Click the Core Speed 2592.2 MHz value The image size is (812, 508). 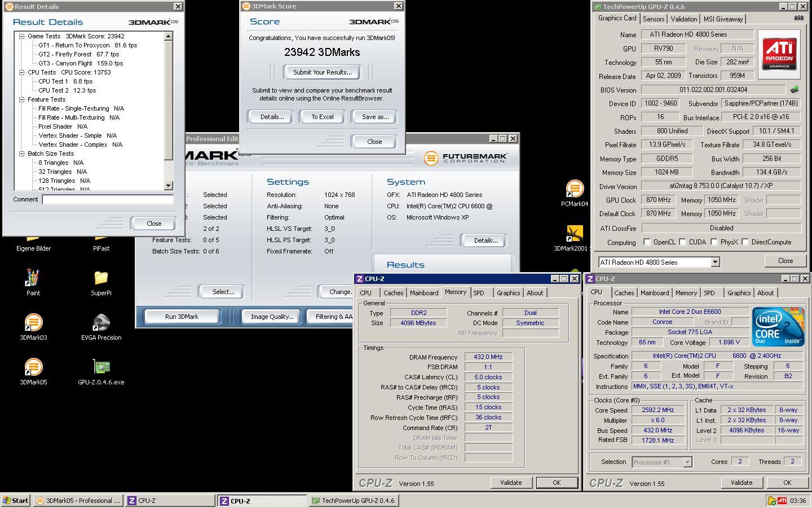coord(657,410)
